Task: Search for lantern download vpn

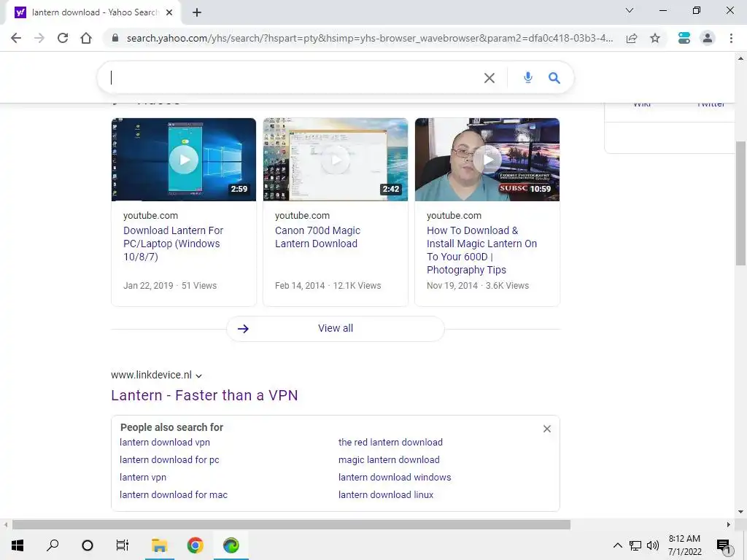Action: point(164,443)
